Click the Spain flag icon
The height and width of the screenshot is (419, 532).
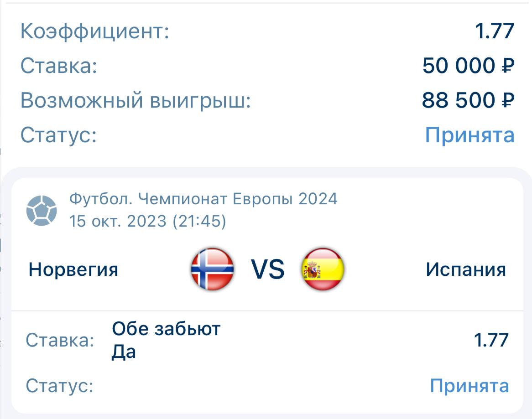(x=323, y=269)
